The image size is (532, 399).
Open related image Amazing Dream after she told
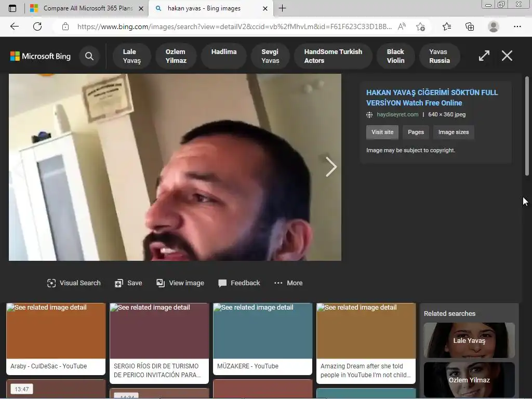(366, 343)
